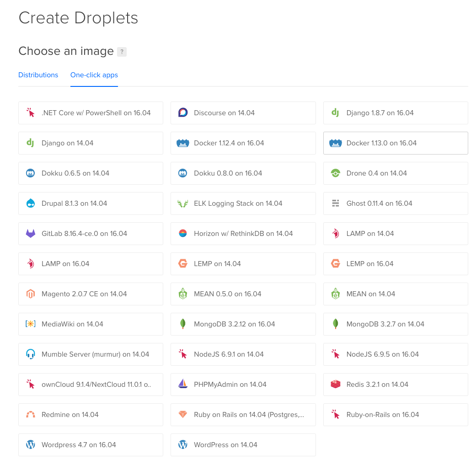The height and width of the screenshot is (465, 476).
Task: Switch to the Distributions tab
Action: point(38,75)
